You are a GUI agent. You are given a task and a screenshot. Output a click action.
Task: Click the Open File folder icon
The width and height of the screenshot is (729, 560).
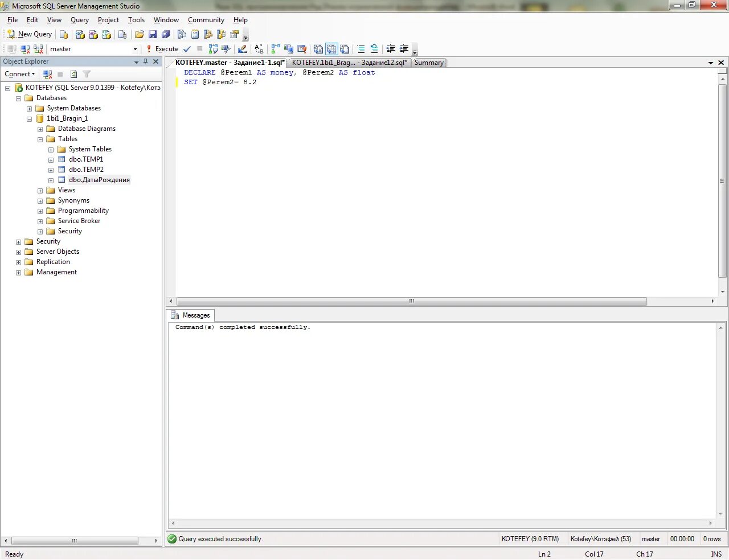tap(139, 35)
